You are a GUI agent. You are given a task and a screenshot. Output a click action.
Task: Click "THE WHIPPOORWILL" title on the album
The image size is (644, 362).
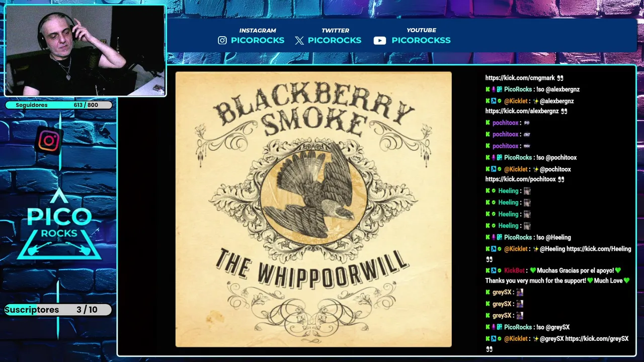pos(312,268)
